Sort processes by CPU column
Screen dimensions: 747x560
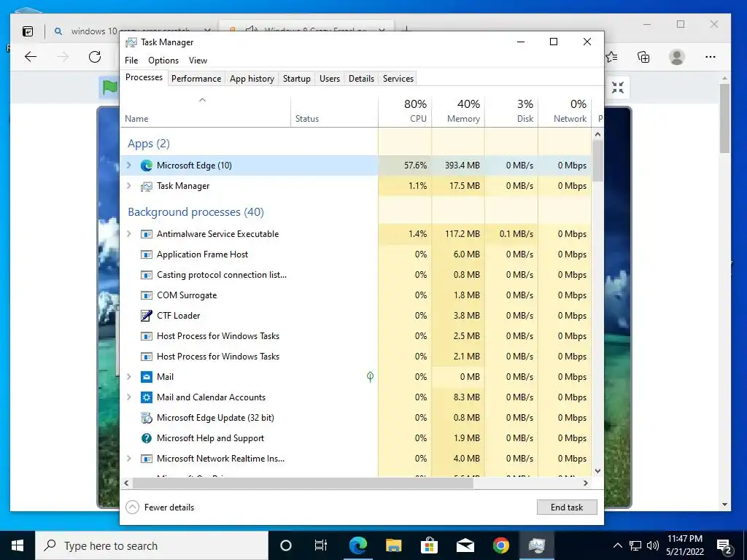[x=405, y=112]
